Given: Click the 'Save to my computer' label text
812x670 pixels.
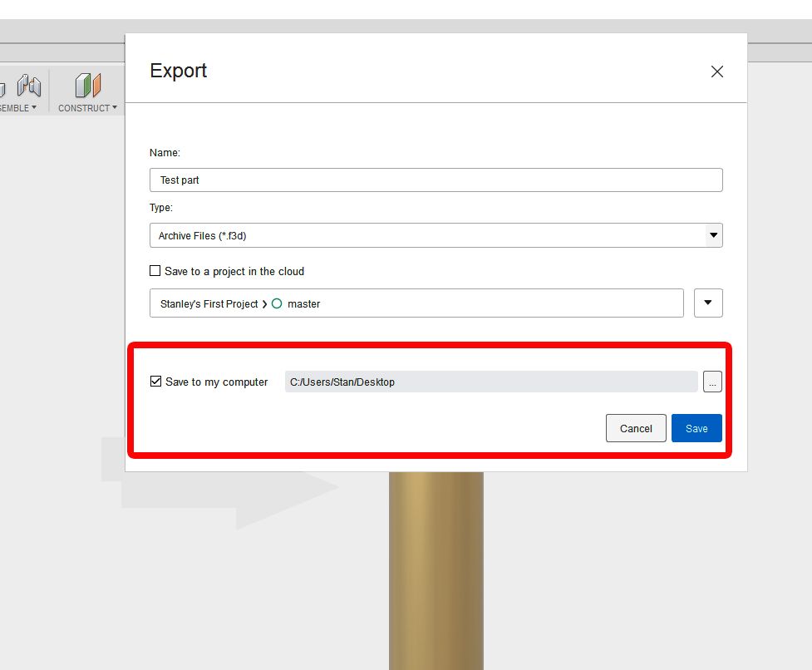Looking at the screenshot, I should click(x=216, y=382).
